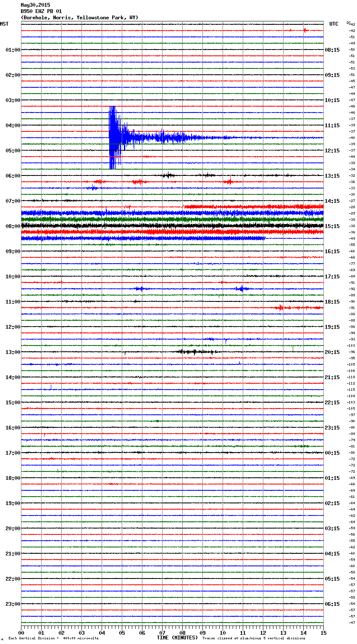Click the "00:15" UTC time label

pyautogui.click(x=332, y=453)
